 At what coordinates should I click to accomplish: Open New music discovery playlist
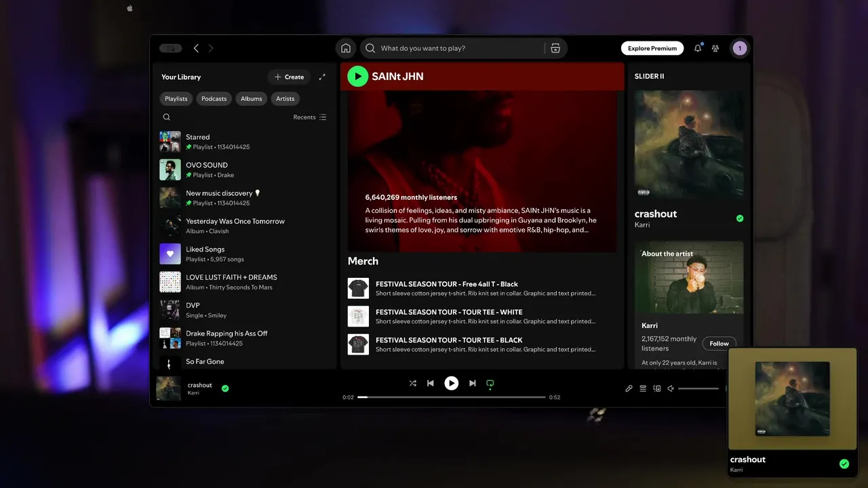tap(244, 198)
